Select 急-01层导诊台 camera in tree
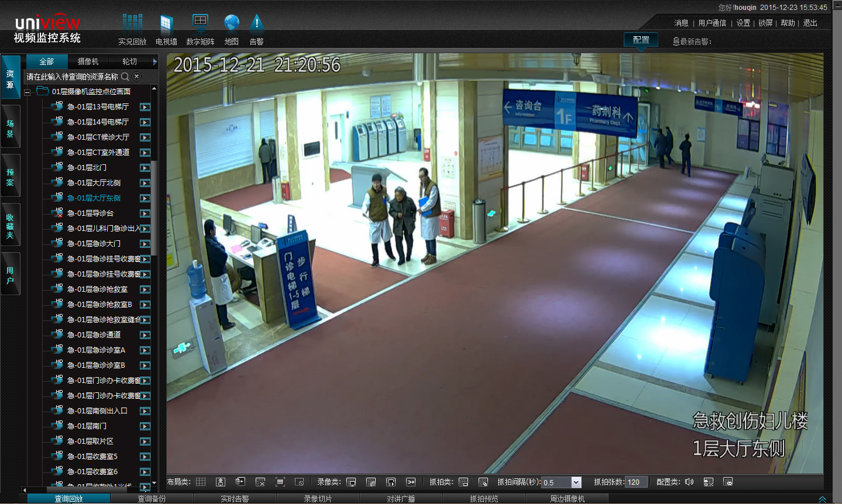The width and height of the screenshot is (842, 504). click(90, 213)
